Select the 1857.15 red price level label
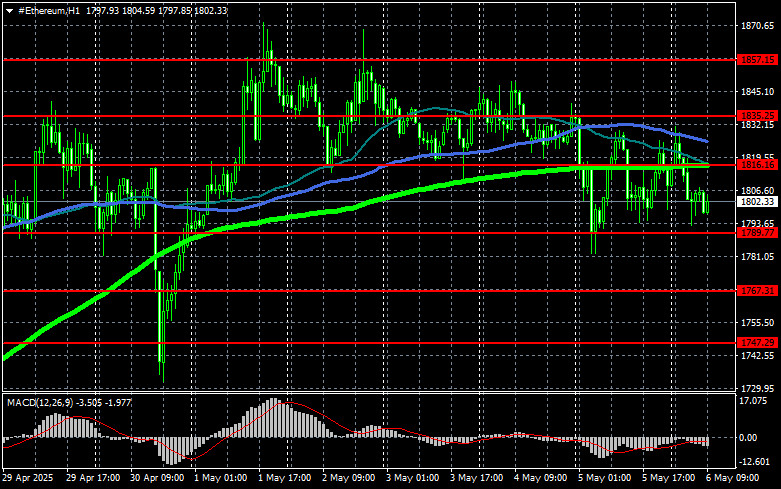 pyautogui.click(x=757, y=59)
